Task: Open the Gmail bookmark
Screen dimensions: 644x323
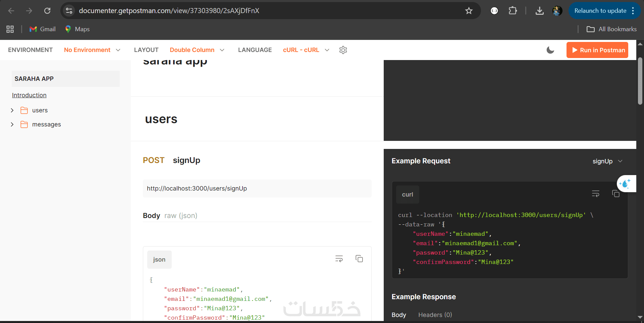Action: pos(43,29)
